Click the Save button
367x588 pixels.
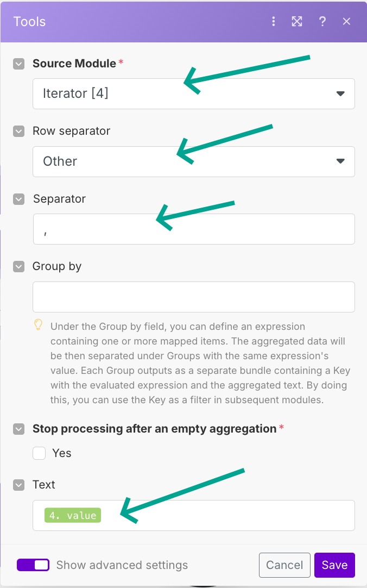[x=334, y=565]
